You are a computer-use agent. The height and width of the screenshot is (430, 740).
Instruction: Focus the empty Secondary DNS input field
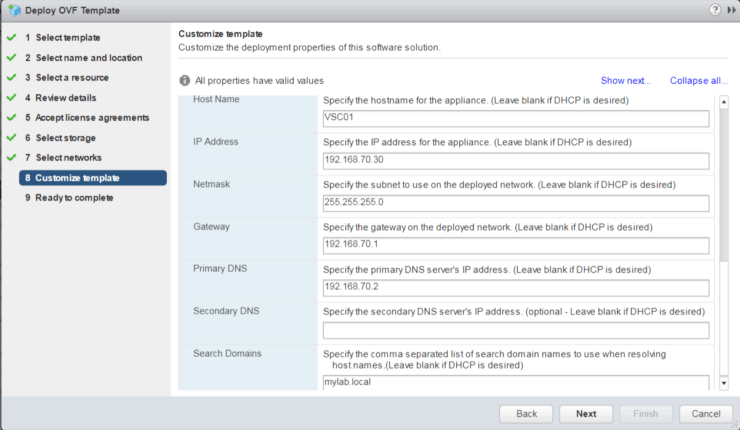[515, 331]
